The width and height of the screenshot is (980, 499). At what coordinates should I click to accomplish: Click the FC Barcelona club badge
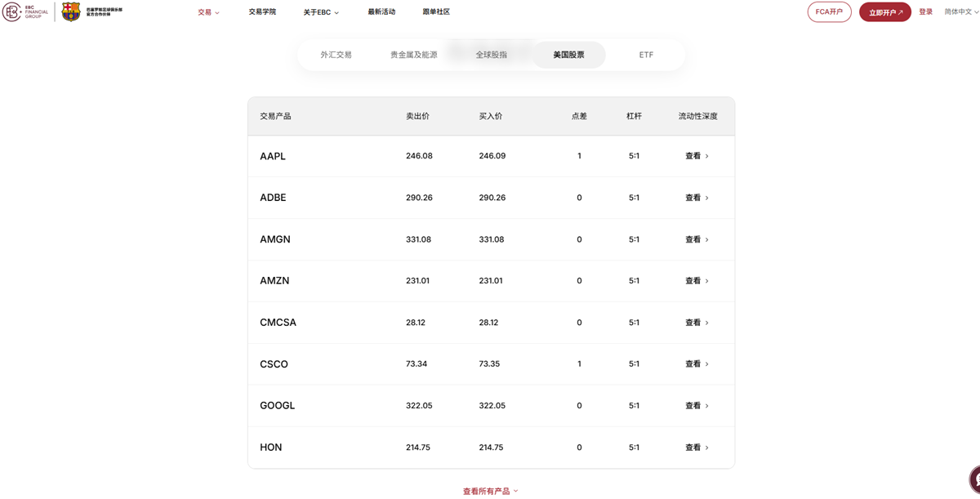click(71, 12)
